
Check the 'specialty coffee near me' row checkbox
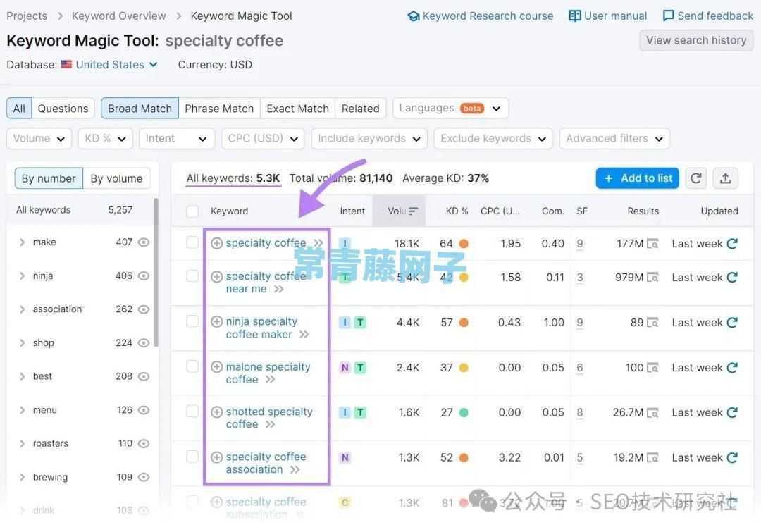click(x=192, y=276)
